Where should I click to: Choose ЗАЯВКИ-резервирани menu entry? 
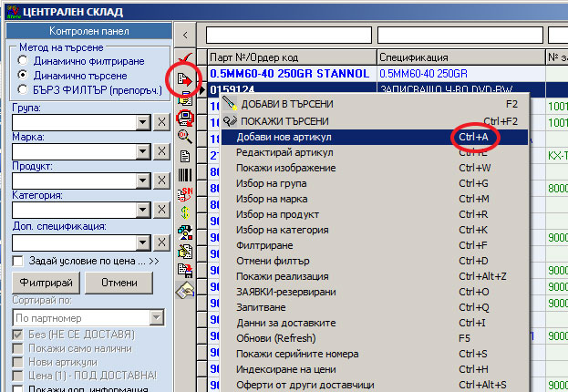[375, 292]
